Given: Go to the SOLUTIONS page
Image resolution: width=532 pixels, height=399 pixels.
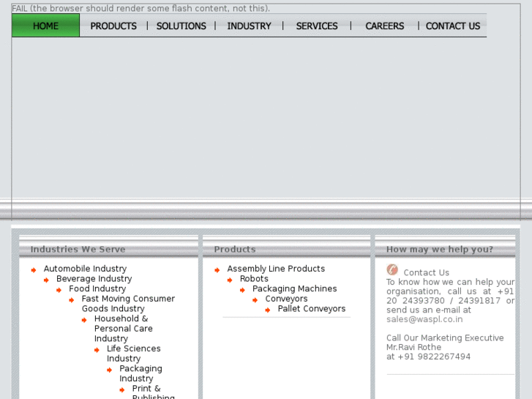Looking at the screenshot, I should pyautogui.click(x=181, y=26).
